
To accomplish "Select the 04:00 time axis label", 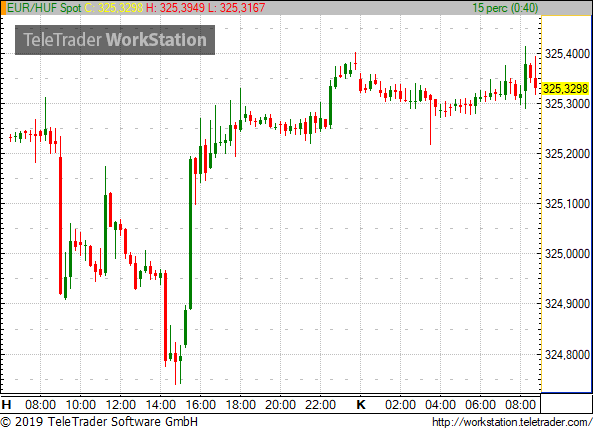I will (x=440, y=405).
